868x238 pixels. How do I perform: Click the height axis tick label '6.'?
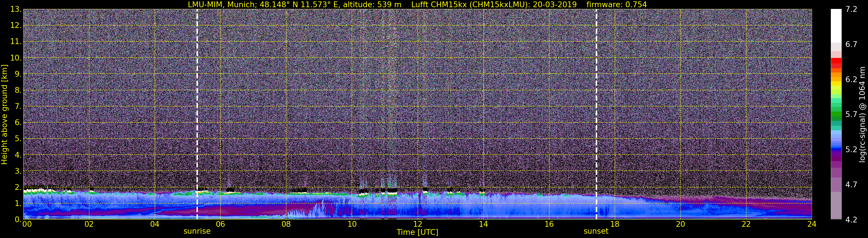18,122
